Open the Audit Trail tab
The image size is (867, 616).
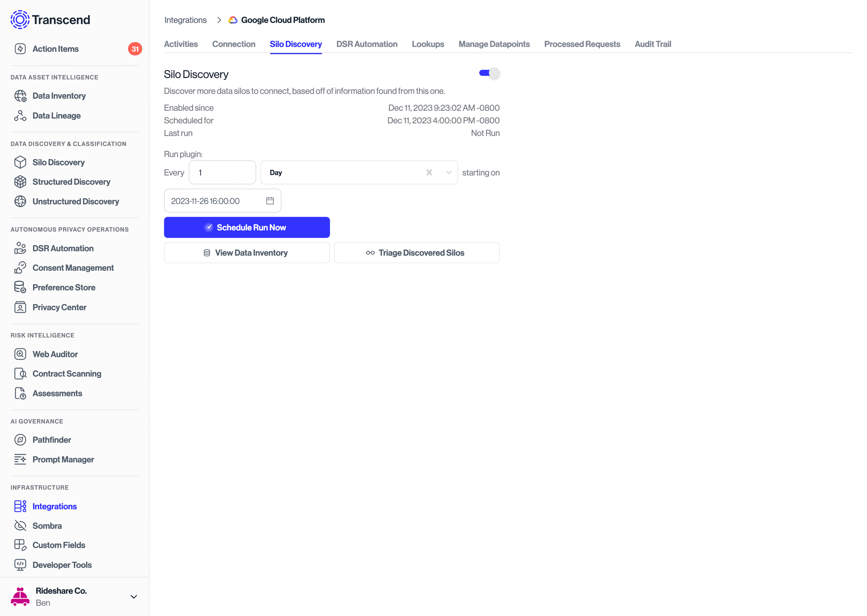click(653, 44)
